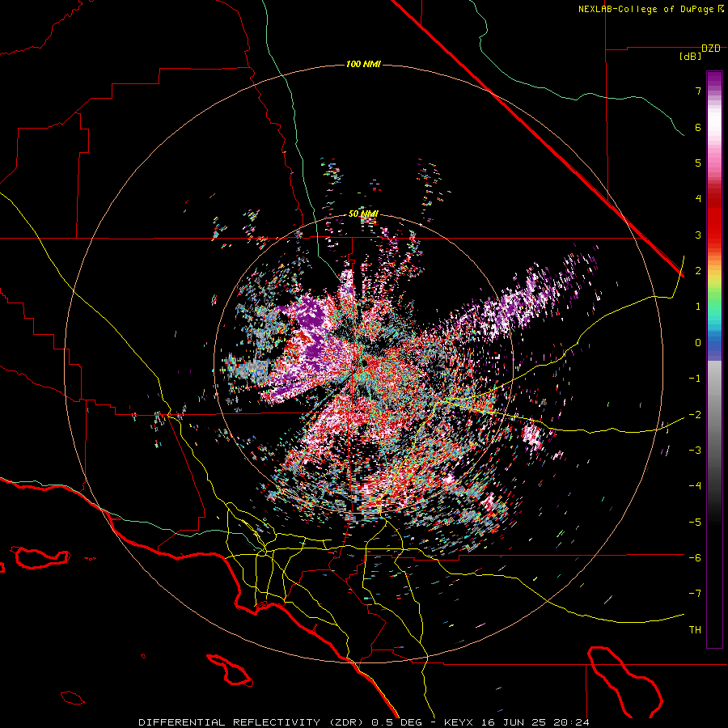728x728 pixels.
Task: Click the 1 value on the color scale
Action: coord(698,307)
